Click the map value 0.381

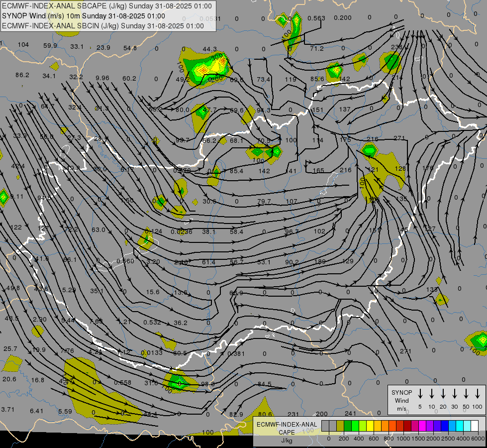coord(236,353)
